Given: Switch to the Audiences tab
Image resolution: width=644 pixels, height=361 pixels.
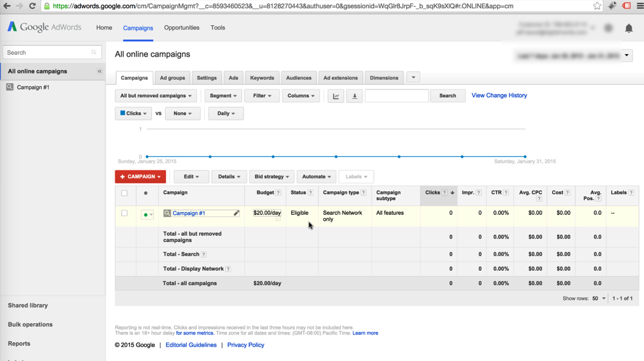Looking at the screenshot, I should 299,78.
